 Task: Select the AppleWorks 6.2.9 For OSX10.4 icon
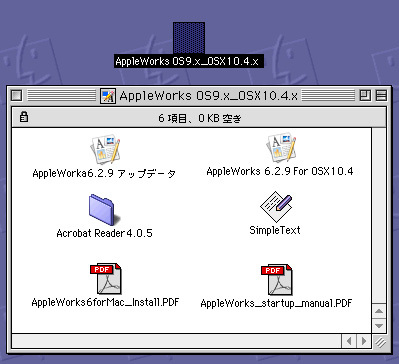(281, 148)
